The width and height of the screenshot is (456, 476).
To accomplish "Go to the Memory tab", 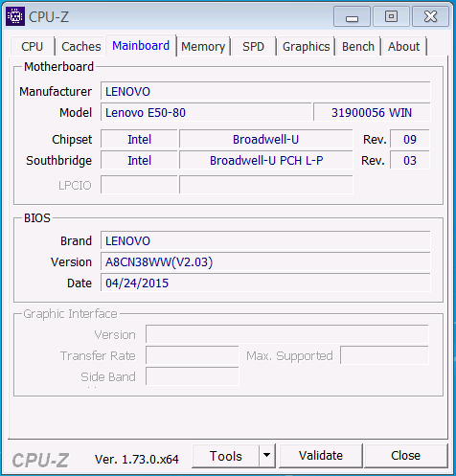I will pyautogui.click(x=203, y=47).
